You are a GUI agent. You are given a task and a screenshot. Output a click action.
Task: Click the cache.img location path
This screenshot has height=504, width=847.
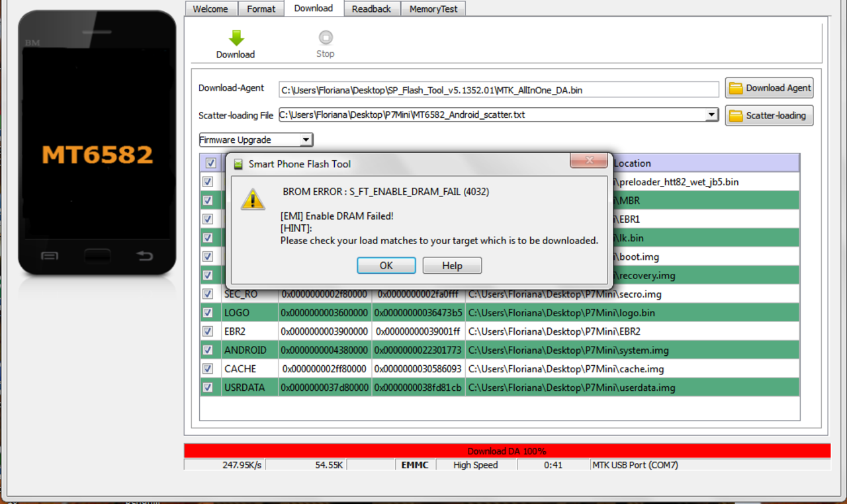tap(566, 369)
